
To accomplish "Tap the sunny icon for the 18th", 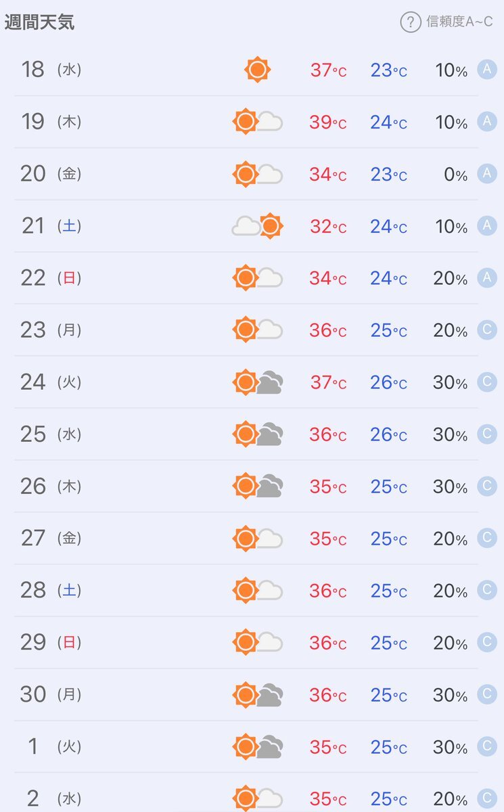I will click(257, 70).
